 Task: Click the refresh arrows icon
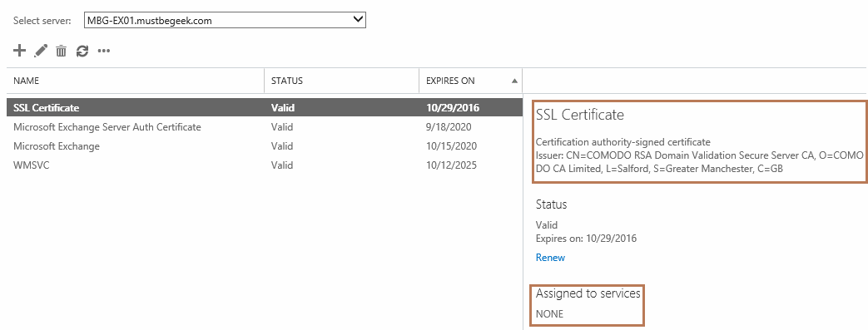tap(82, 52)
